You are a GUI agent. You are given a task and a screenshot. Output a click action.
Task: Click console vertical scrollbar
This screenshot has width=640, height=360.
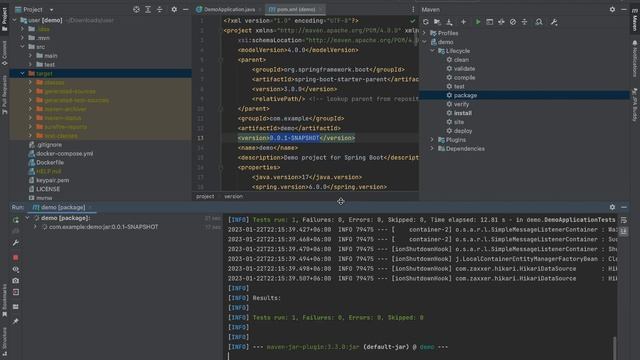pyautogui.click(x=614, y=348)
